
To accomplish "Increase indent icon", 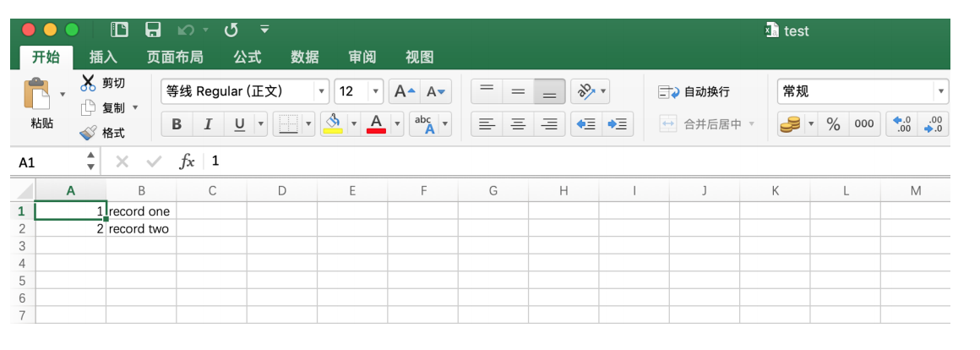I will [x=618, y=124].
